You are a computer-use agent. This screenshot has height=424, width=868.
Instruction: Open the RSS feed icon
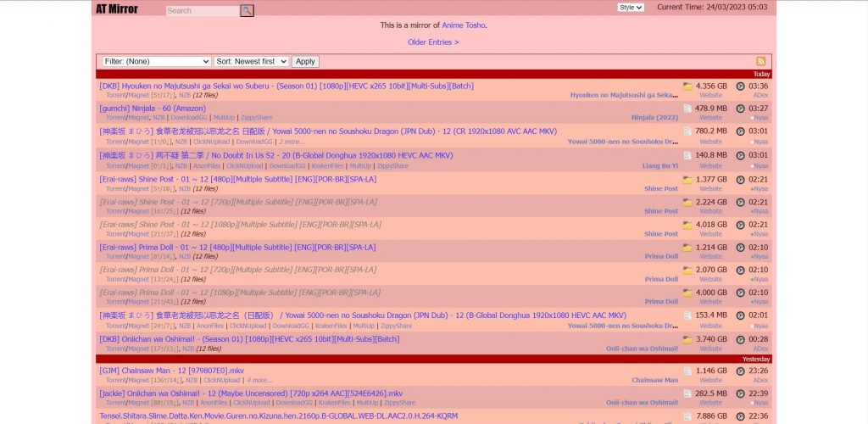click(x=761, y=61)
